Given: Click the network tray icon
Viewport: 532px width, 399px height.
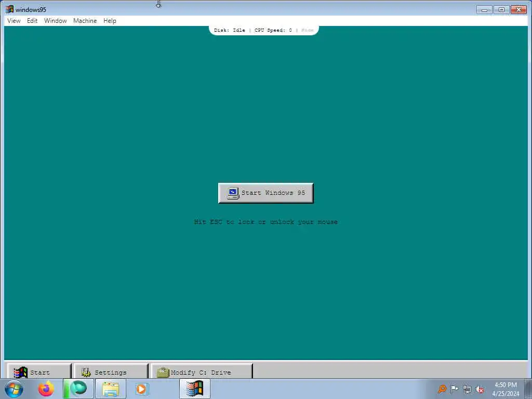Looking at the screenshot, I should tap(467, 389).
